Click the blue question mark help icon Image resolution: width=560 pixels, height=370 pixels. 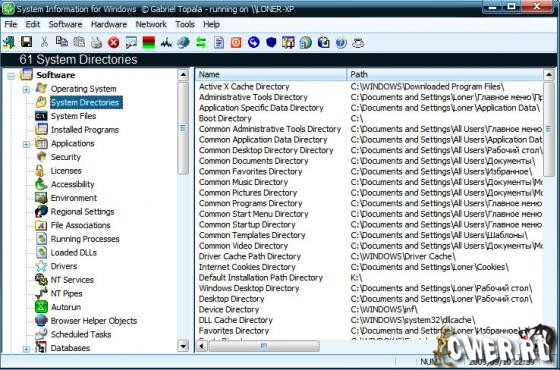(341, 43)
